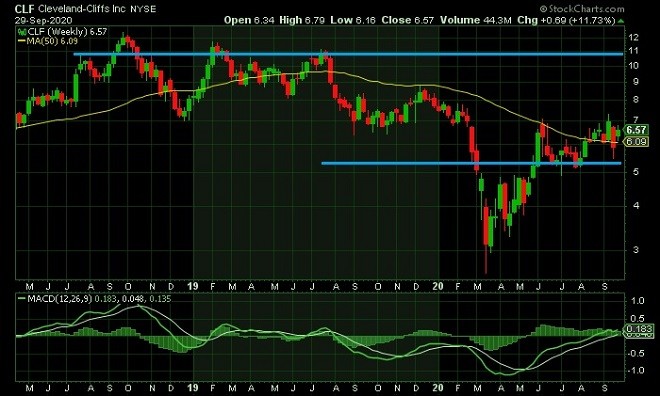Click the 0.183 MACD value tag
The height and width of the screenshot is (396, 660).
pos(639,329)
